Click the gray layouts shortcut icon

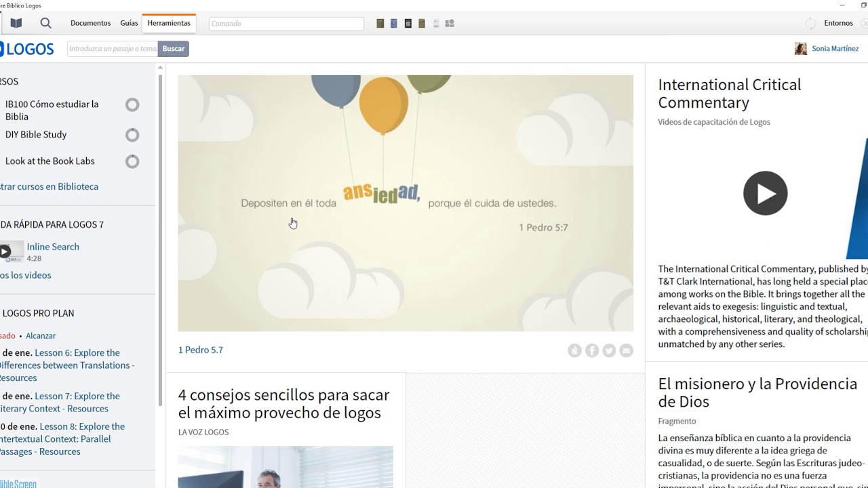coord(450,23)
